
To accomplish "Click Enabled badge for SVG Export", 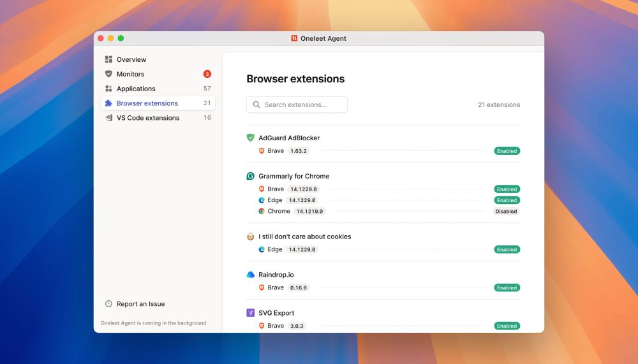I will click(507, 326).
